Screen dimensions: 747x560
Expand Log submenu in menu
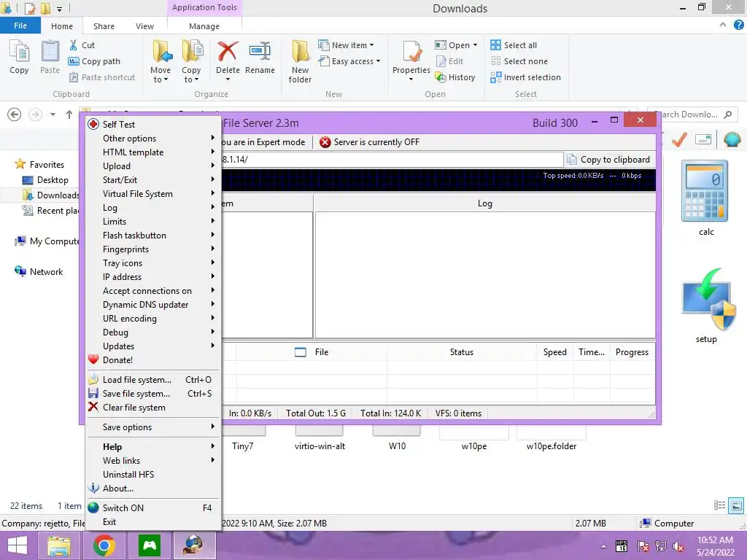coord(152,208)
